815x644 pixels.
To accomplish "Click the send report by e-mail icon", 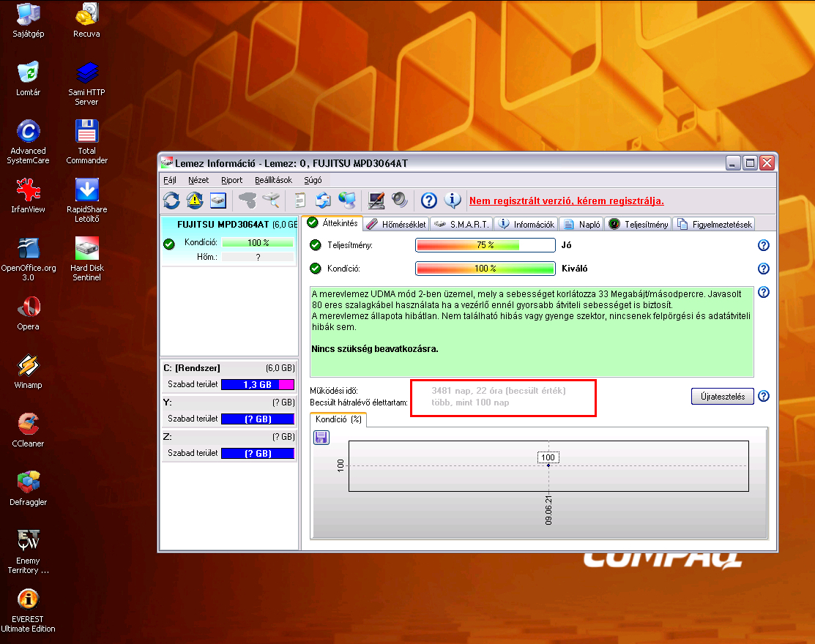I will pyautogui.click(x=324, y=201).
